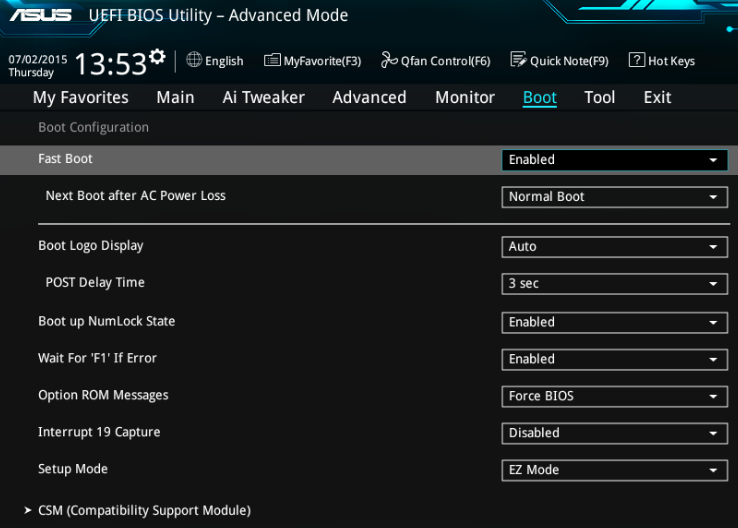The width and height of the screenshot is (738, 528).
Task: Select the Boot up NumLock State label
Action: click(106, 321)
